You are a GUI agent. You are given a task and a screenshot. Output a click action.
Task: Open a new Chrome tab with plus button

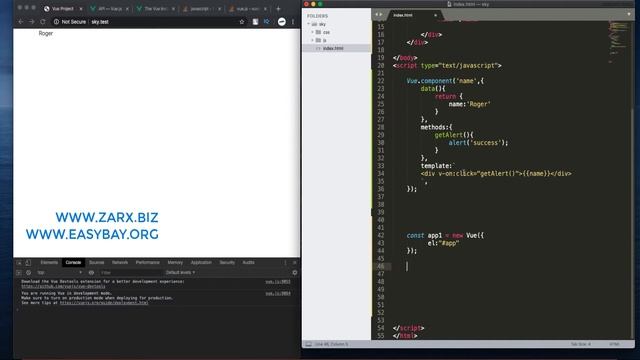tap(278, 9)
